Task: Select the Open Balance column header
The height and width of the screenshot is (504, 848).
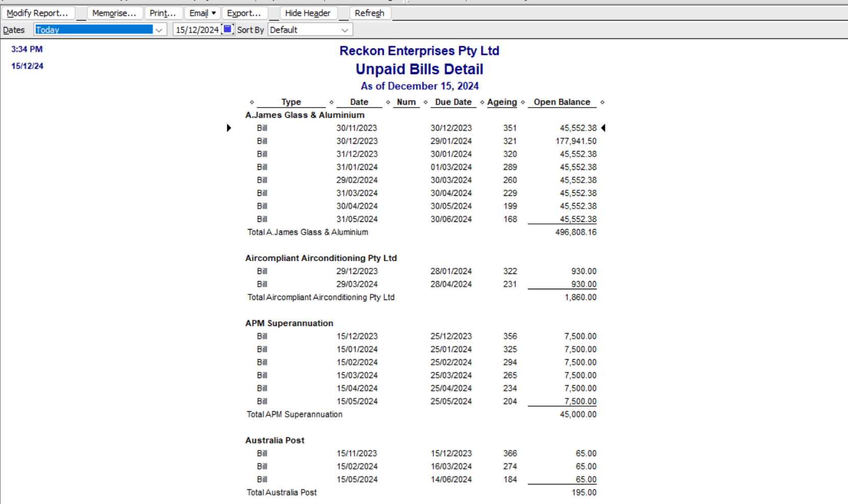Action: (562, 102)
